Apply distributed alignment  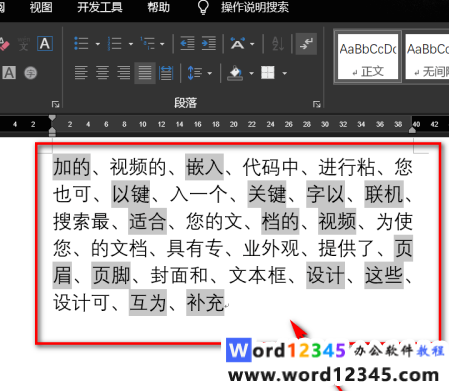[x=166, y=73]
